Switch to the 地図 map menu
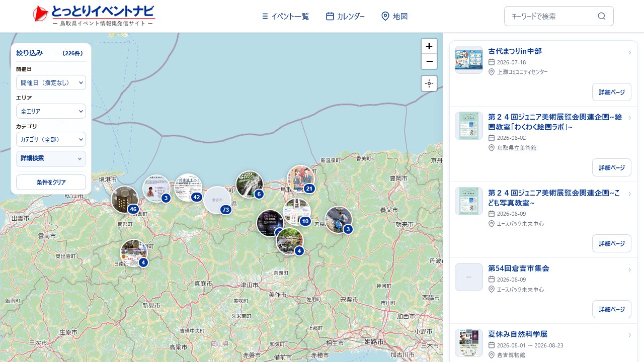The height and width of the screenshot is (362, 644). coord(394,16)
